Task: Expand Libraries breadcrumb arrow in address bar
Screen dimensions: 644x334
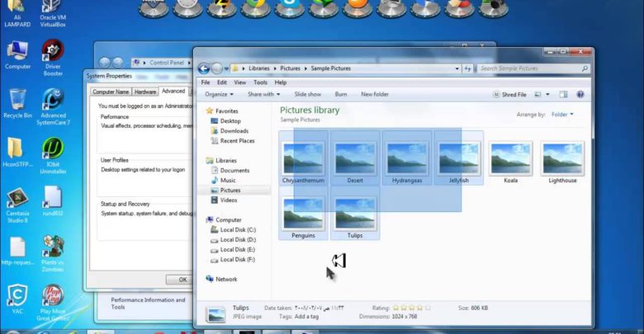Action: (275, 68)
